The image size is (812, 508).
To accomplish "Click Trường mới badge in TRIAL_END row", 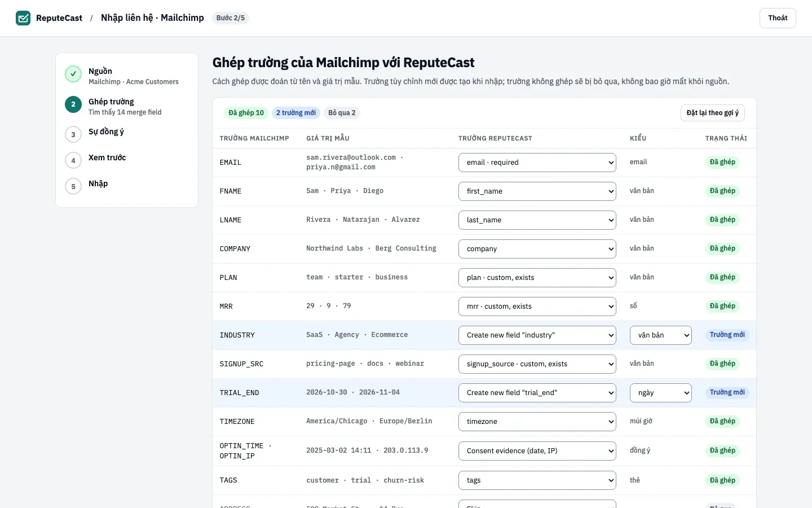I will coord(727,392).
